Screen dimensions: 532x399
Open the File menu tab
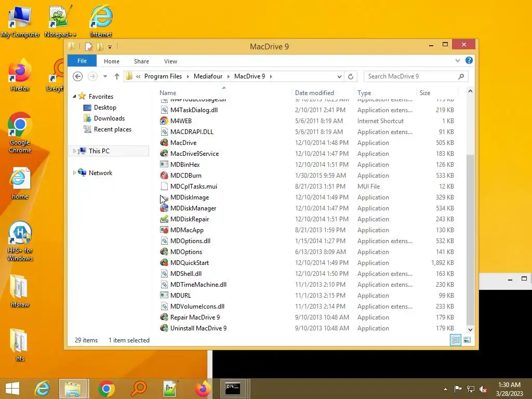[x=82, y=61]
